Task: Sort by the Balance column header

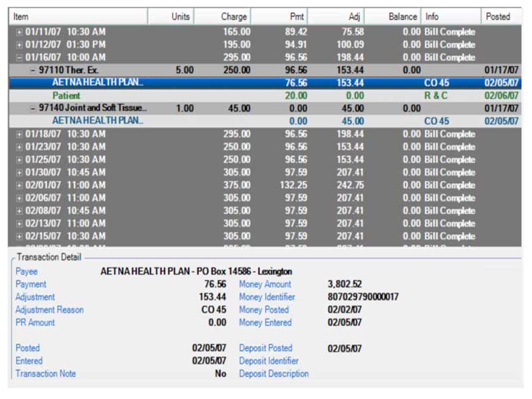Action: 392,17
